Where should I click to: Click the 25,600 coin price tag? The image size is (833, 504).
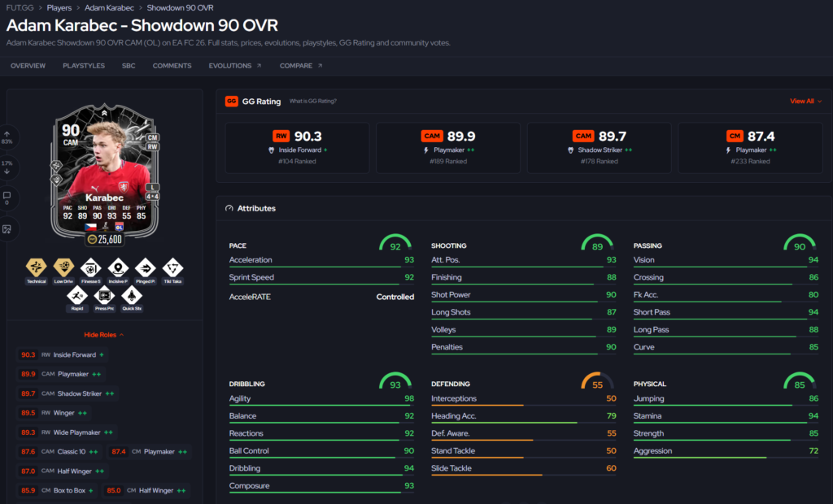pyautogui.click(x=105, y=240)
